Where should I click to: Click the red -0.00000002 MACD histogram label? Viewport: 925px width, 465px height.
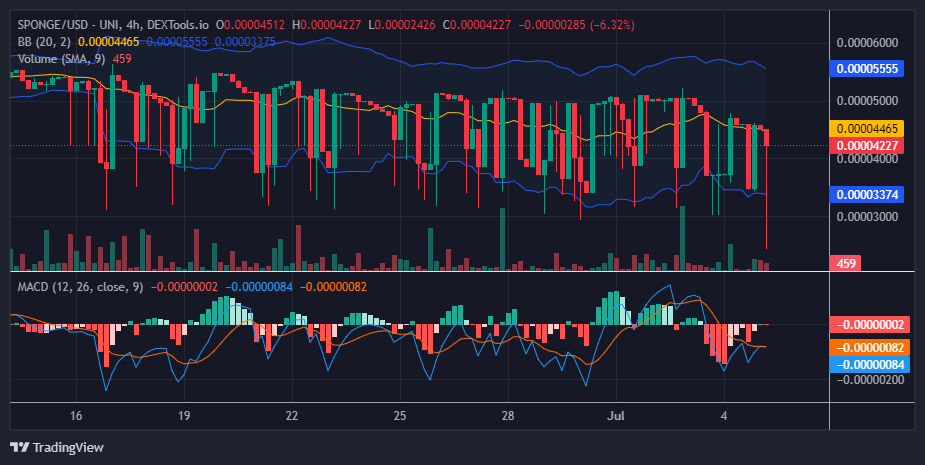870,325
